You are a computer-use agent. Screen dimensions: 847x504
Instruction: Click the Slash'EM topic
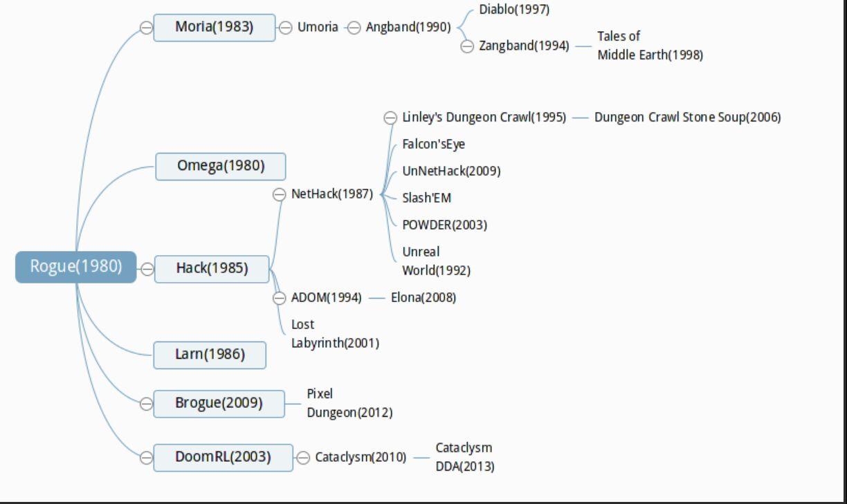tap(426, 198)
